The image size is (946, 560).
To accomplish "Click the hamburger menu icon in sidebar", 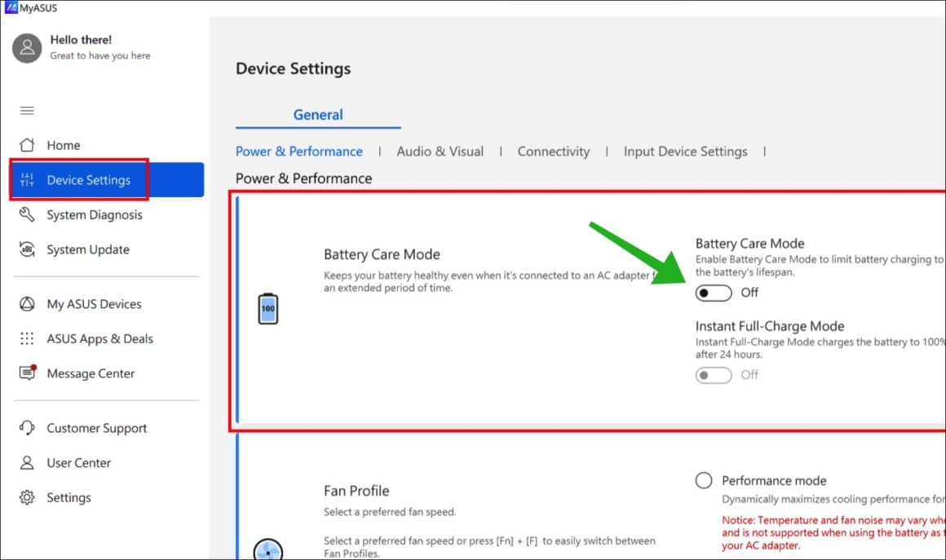I will coord(27,110).
